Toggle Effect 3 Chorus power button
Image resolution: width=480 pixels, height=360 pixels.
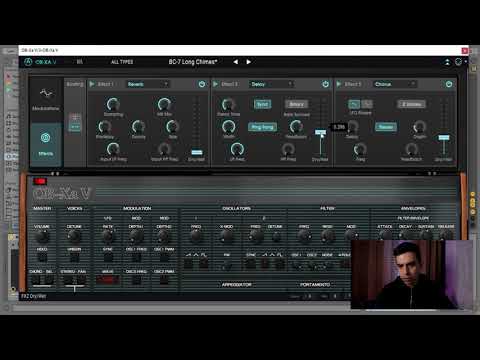pos(449,84)
